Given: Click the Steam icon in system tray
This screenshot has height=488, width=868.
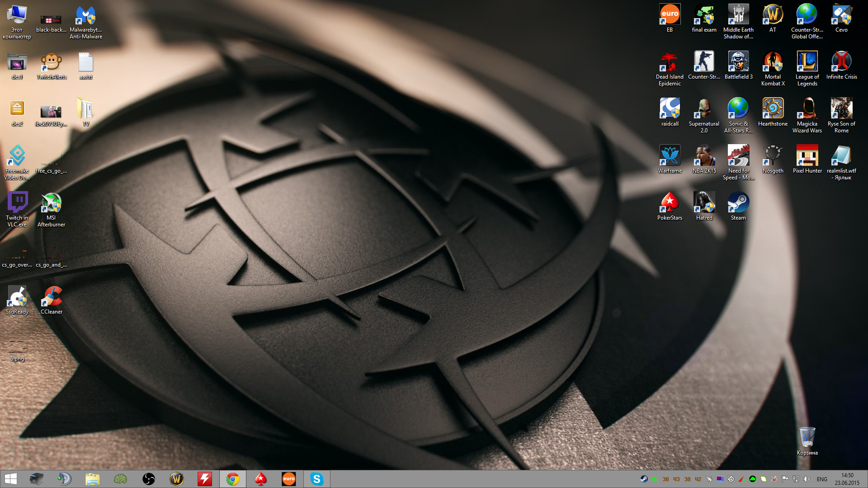Looking at the screenshot, I should tap(644, 479).
